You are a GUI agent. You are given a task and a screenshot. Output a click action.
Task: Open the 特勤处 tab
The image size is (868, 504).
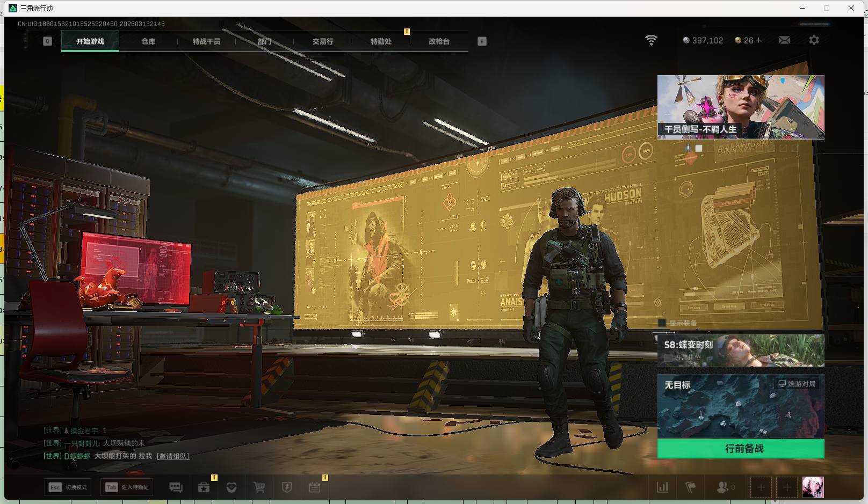381,41
